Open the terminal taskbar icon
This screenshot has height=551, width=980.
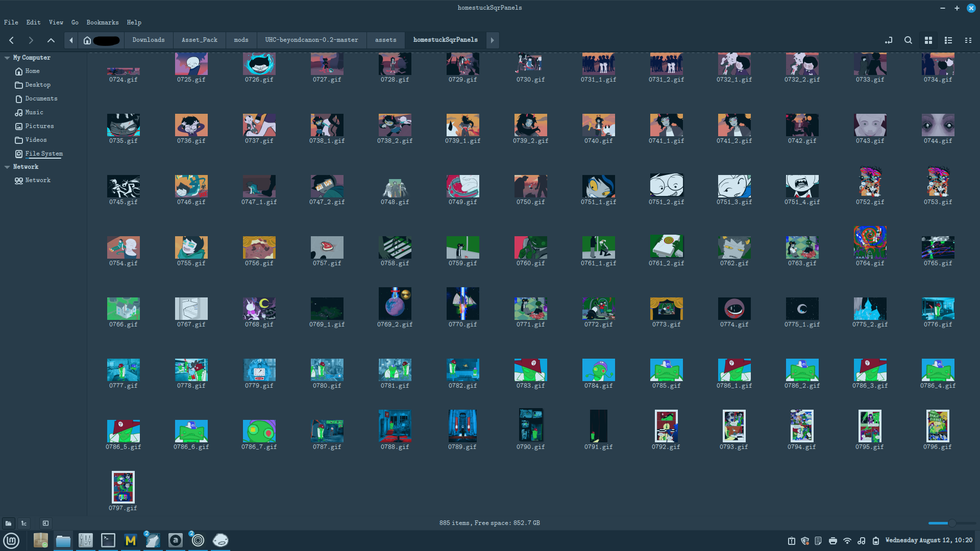click(108, 540)
